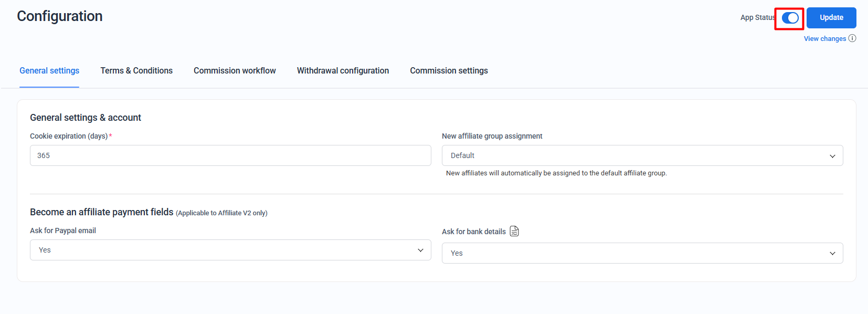Click the App Status label
The height and width of the screenshot is (314, 868).
tap(757, 18)
